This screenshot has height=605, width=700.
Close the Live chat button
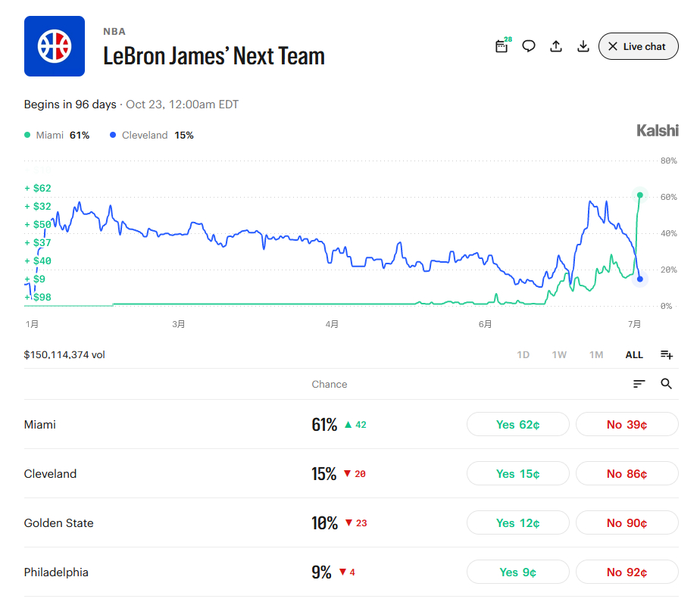[x=639, y=46]
